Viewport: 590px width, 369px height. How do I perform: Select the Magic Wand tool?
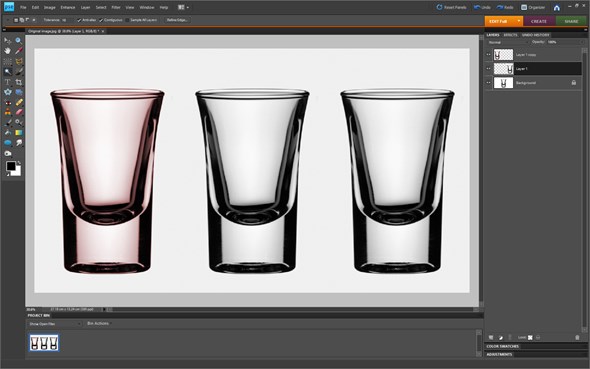[x=8, y=71]
